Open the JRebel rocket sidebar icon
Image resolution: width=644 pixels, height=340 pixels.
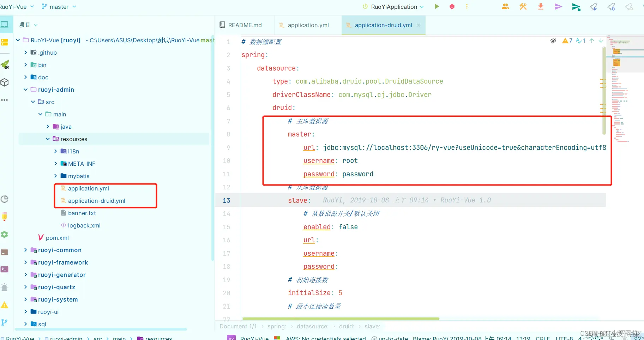point(5,65)
